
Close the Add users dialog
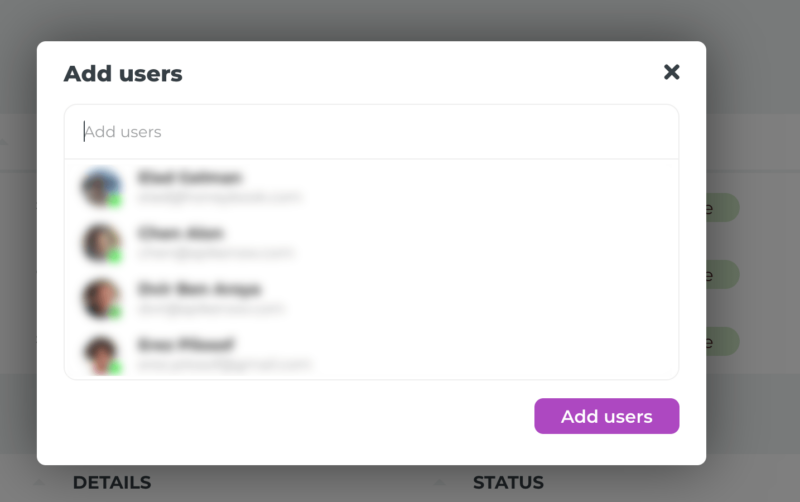click(671, 72)
